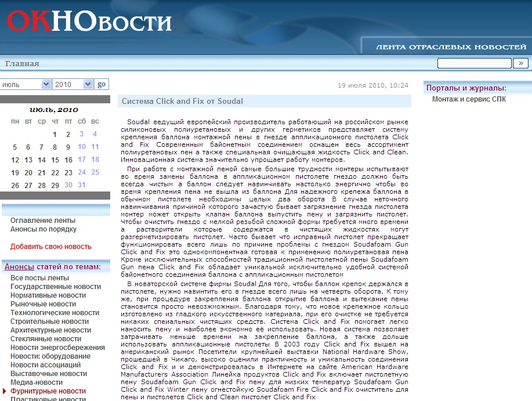The image size is (532, 401).
Task: Open Оглавление ленты link
Action: 43,221
